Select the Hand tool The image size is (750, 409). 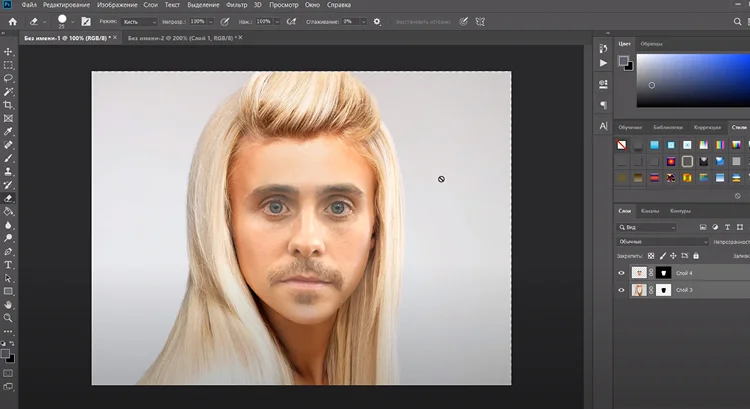pyautogui.click(x=9, y=304)
